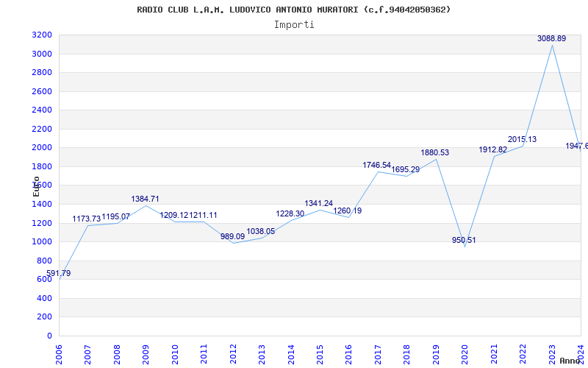The image size is (588, 368).
Task: Click the 950.51 data label
Action: coord(464,241)
